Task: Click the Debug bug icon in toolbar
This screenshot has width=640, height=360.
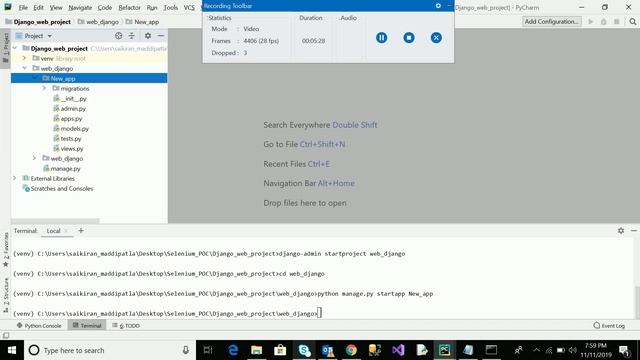Action: [x=604, y=22]
